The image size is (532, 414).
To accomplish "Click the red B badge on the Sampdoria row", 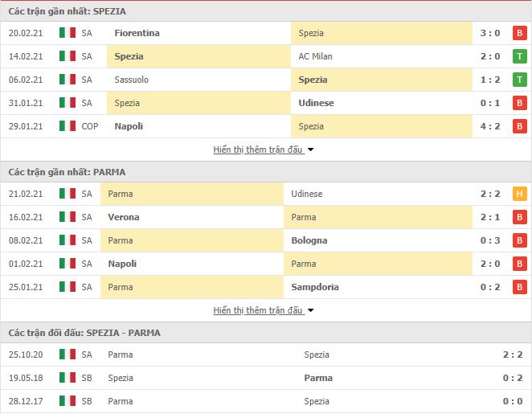I will point(519,287).
